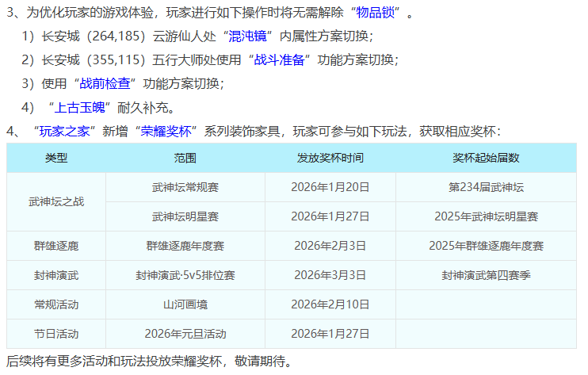
Task: Select the "2026年1月20日" date cell
Action: coord(330,187)
